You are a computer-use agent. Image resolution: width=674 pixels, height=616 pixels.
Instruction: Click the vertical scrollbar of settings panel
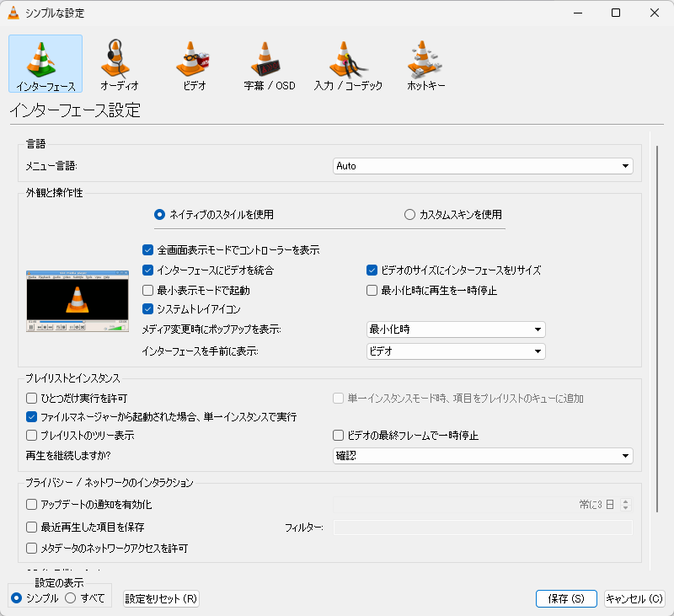pos(657,329)
